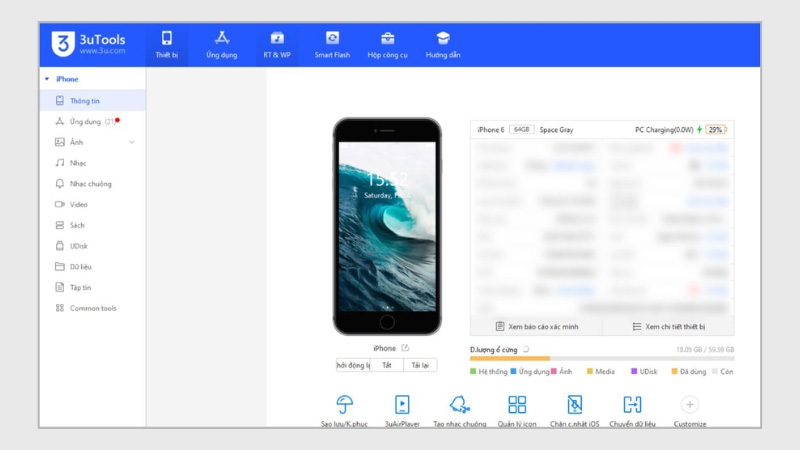Switch to the Ứng dụng top tab
800x450 pixels.
(221, 44)
